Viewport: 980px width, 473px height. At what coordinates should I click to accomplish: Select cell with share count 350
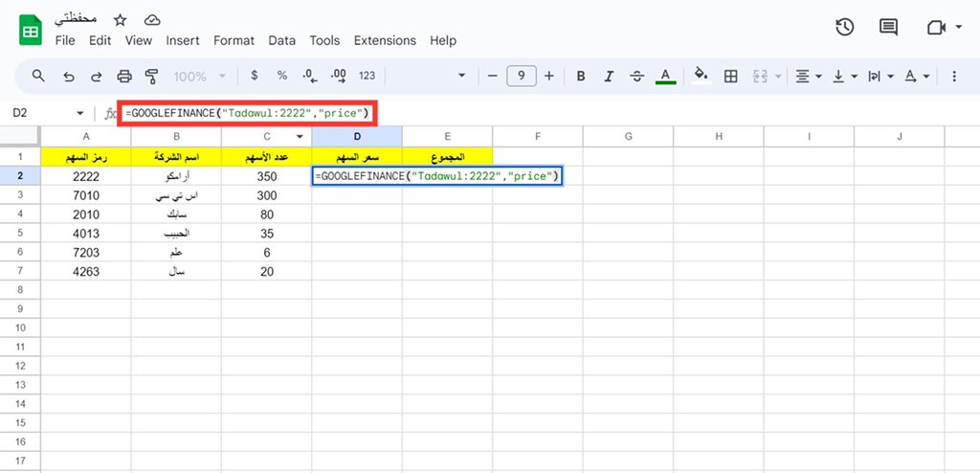pos(266,176)
